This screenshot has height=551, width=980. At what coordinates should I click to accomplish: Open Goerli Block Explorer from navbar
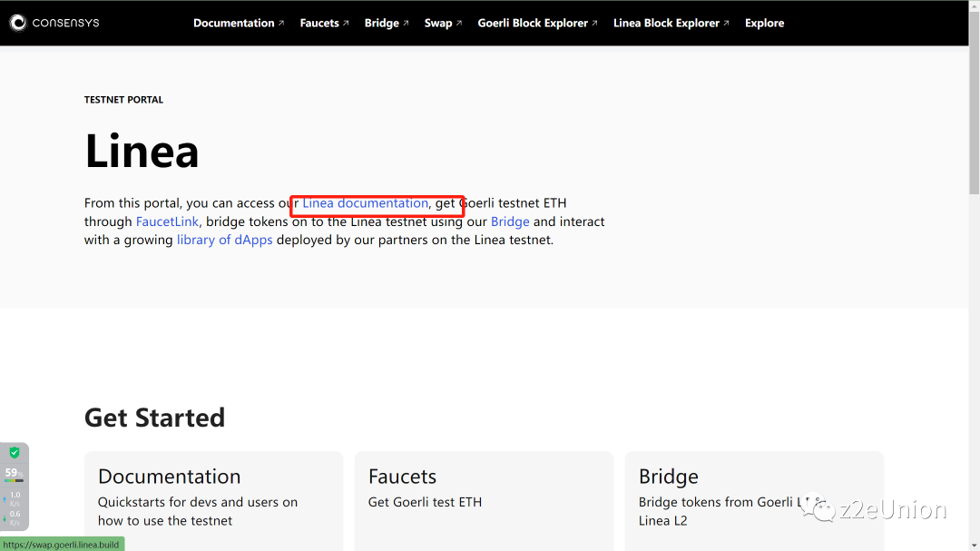click(533, 23)
